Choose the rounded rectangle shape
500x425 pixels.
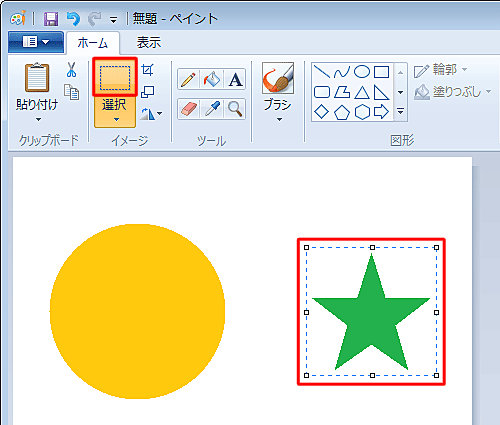point(322,92)
